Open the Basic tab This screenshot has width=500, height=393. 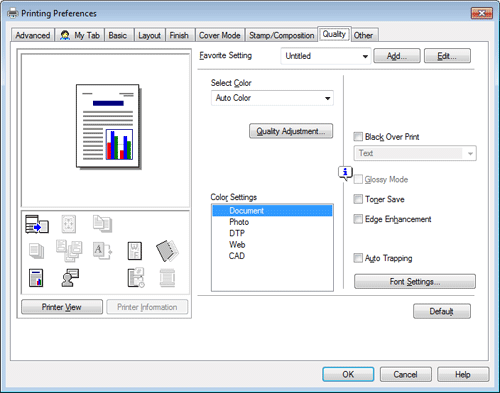[118, 35]
